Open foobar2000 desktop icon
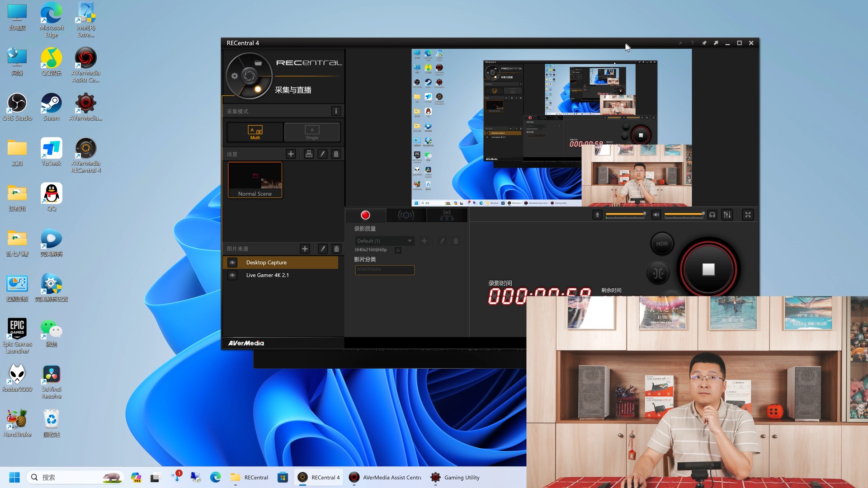The height and width of the screenshot is (488, 868). coord(17,378)
